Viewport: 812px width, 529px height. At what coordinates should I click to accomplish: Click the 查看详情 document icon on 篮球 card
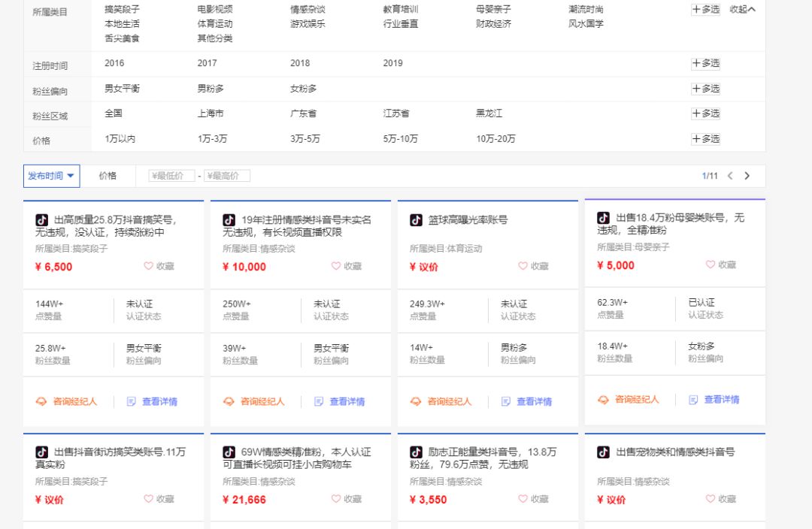pos(506,402)
